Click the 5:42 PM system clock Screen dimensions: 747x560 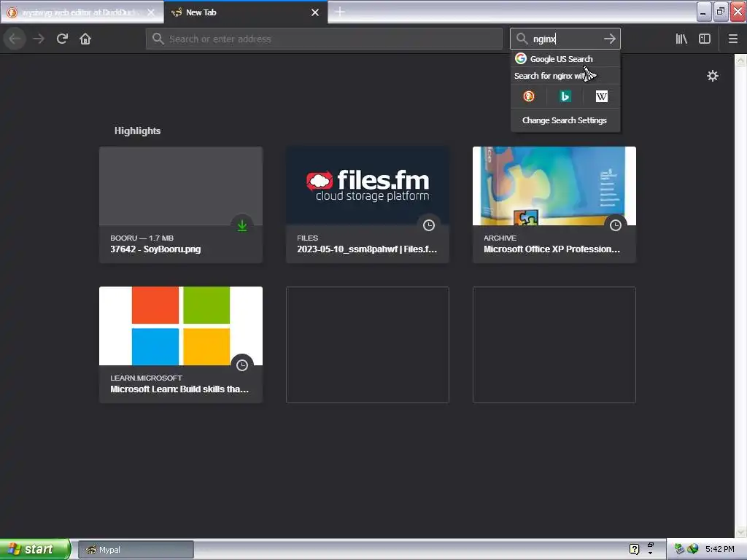[x=720, y=549]
